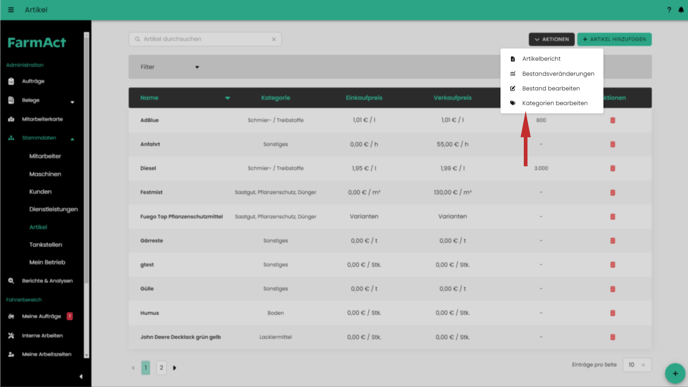Viewport: 688px width, 387px height.
Task: Expand the Belege submenu
Action: pos(72,102)
